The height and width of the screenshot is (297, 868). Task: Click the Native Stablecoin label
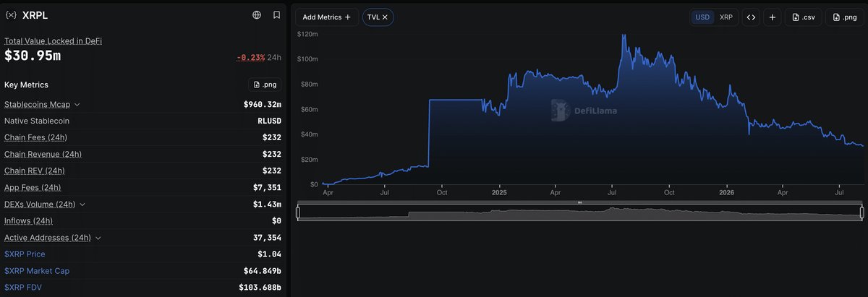pos(37,121)
